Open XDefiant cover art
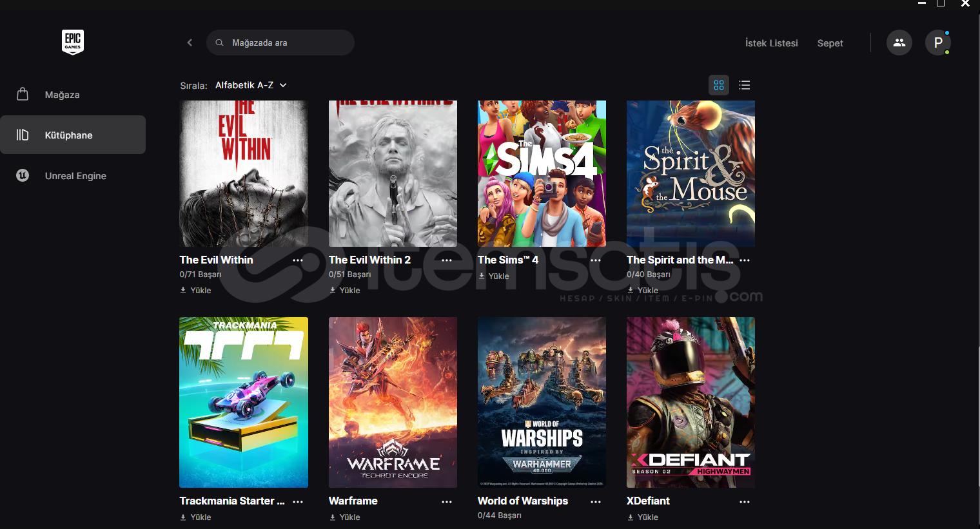This screenshot has width=980, height=529. (691, 402)
